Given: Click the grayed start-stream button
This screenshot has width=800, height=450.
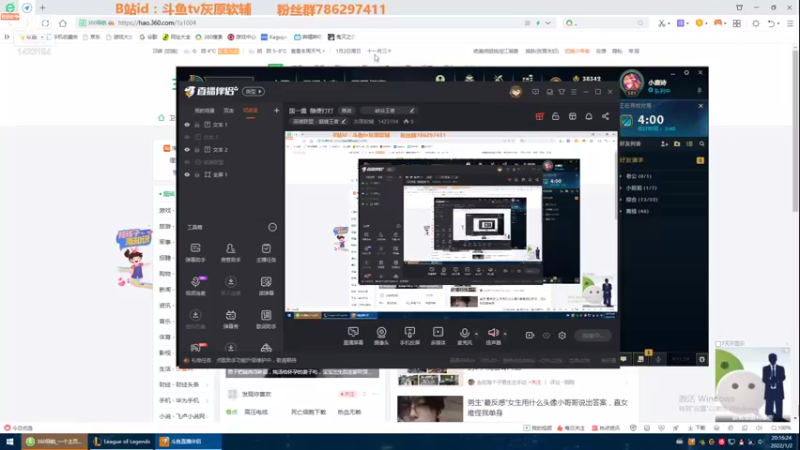Looking at the screenshot, I should 592,335.
